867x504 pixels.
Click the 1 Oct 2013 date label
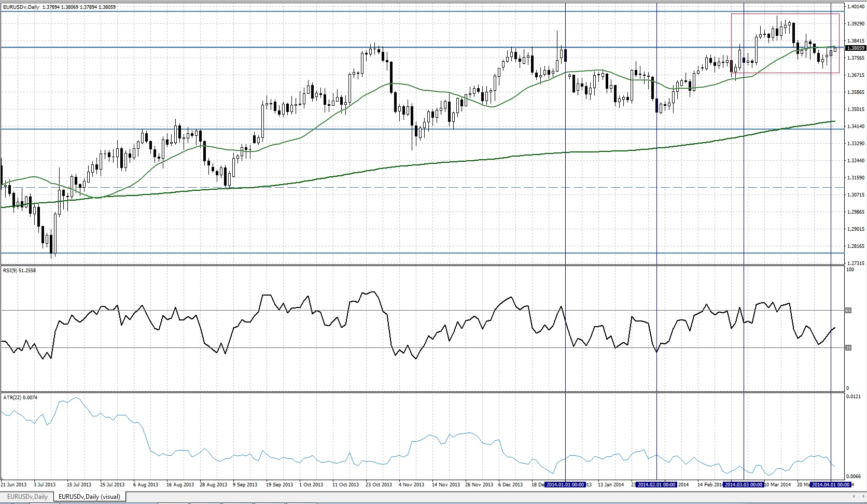coord(312,485)
